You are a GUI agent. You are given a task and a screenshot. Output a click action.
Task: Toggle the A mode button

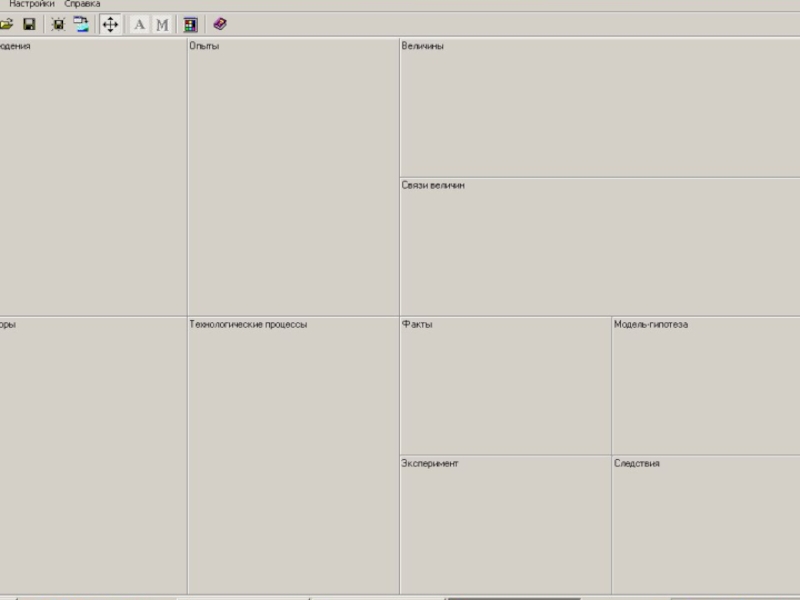(139, 24)
